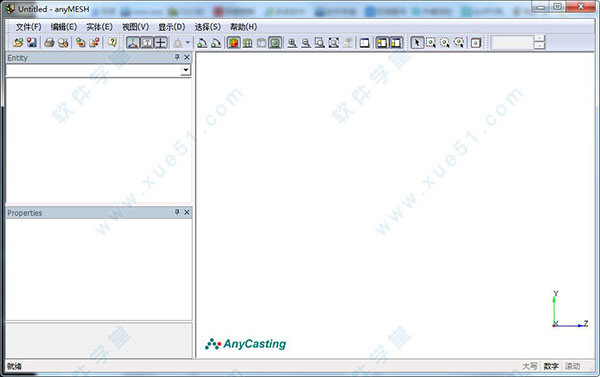The image size is (600, 377).
Task: Choose the polygon selection tool
Action: (x=459, y=42)
